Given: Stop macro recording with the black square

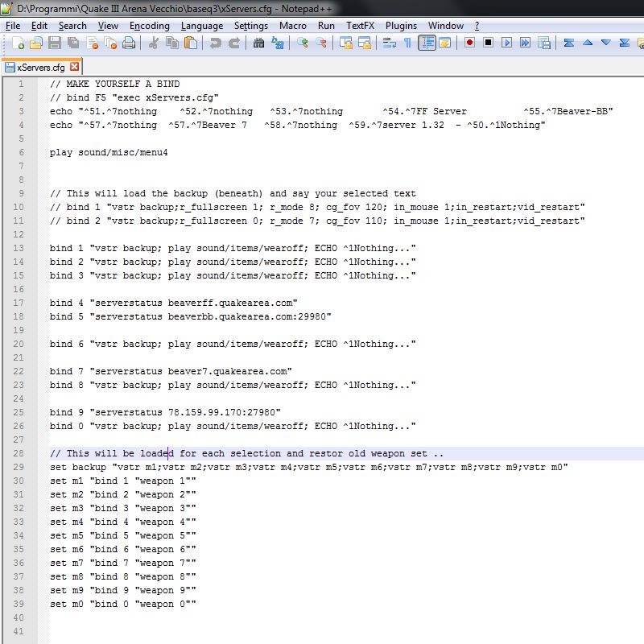Looking at the screenshot, I should 488,43.
